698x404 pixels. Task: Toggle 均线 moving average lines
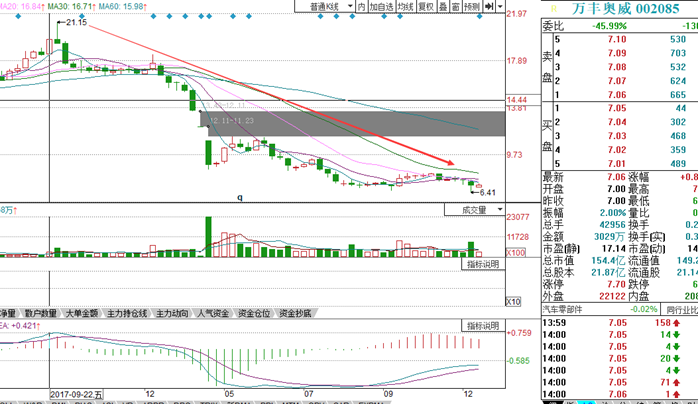(x=406, y=6)
